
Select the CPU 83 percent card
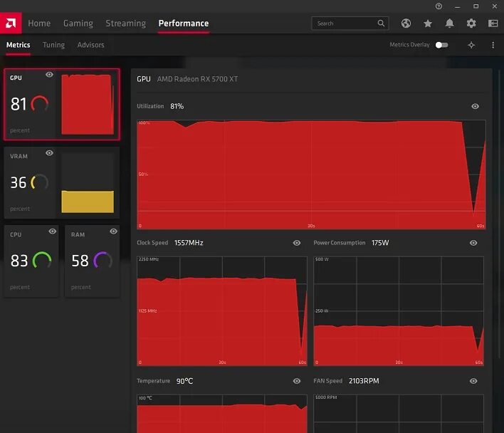31,261
